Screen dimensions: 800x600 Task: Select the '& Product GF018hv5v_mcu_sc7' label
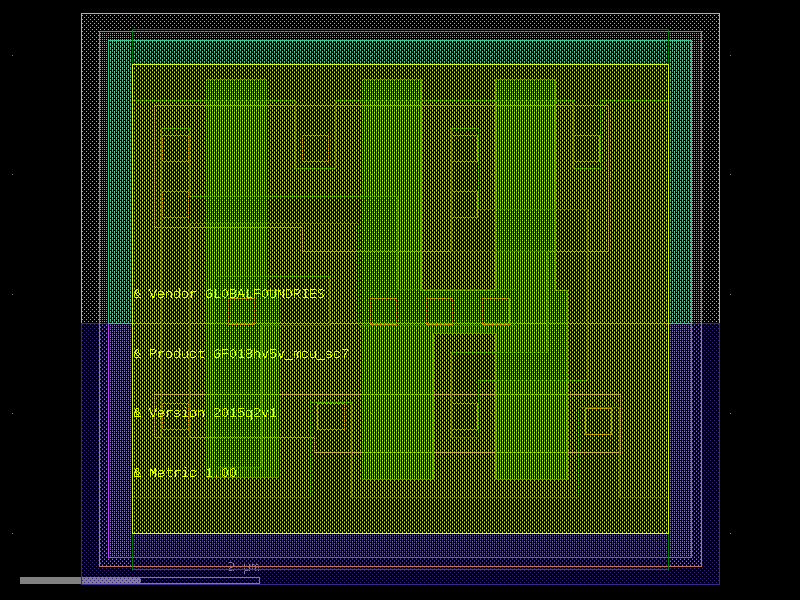point(241,354)
